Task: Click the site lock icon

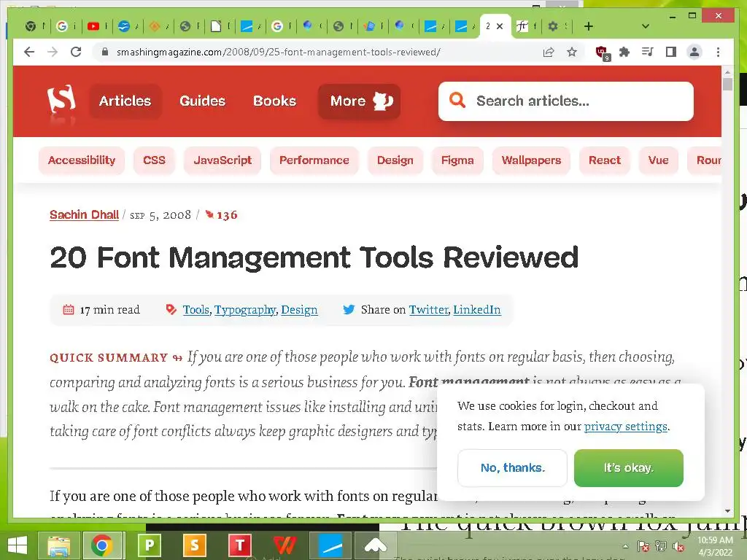Action: point(105,52)
